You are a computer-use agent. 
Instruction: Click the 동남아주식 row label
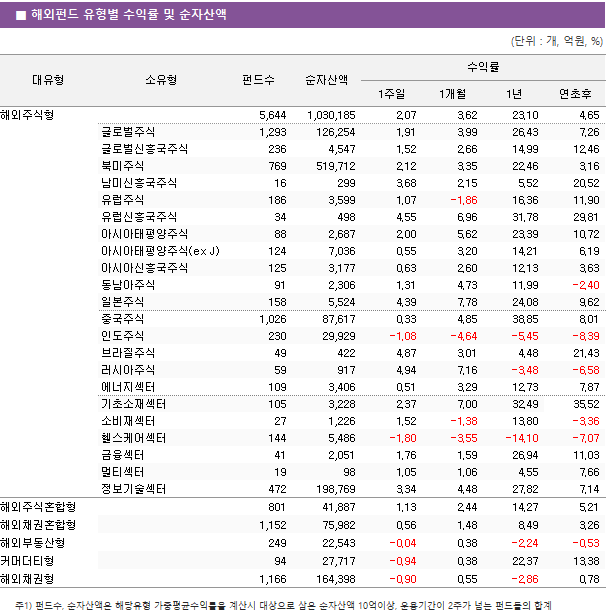tap(128, 285)
